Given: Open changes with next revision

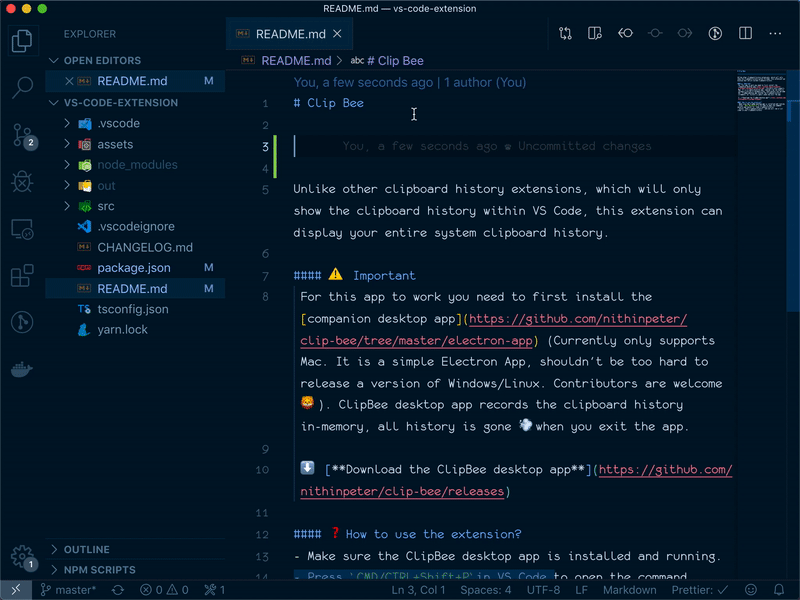Looking at the screenshot, I should (685, 34).
